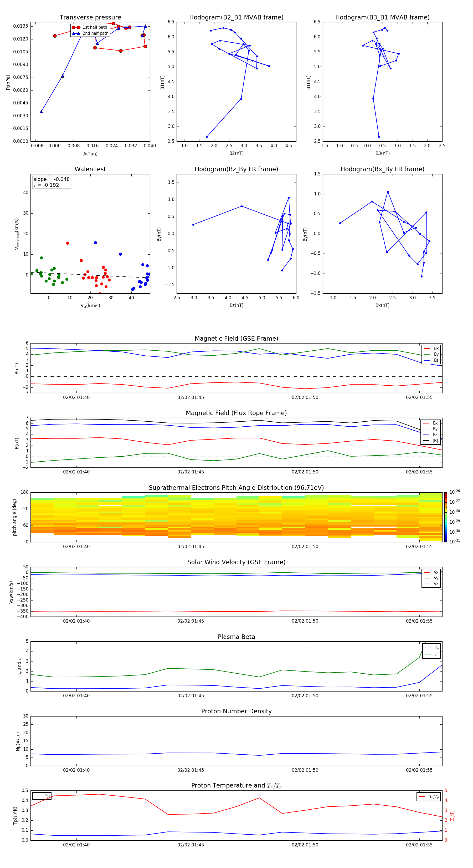
Task: Click the 'B3(nT)' x-axis label
Action: click(382, 153)
